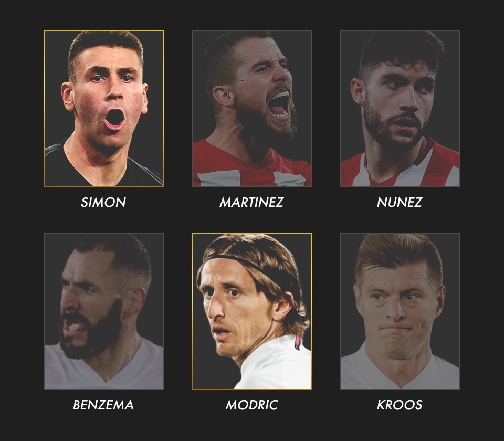Pick the dimmed card above the MARTINEZ label
504x441 pixels.
251,109
